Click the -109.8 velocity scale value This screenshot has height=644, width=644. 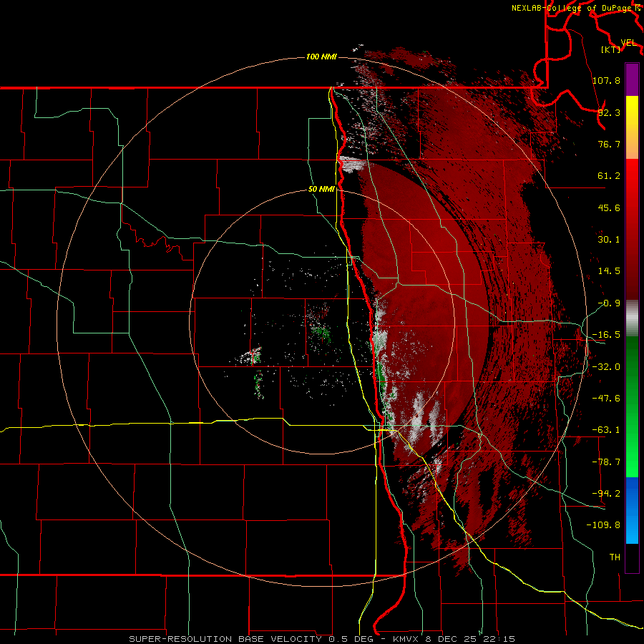click(x=603, y=525)
